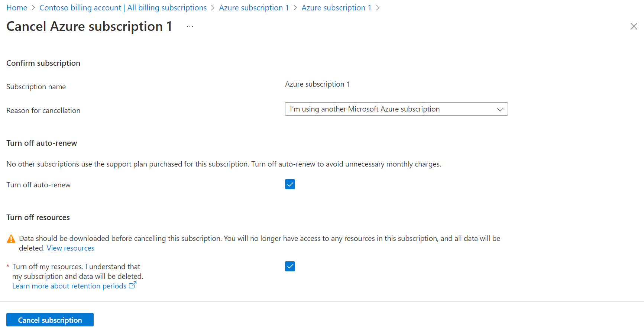
Task: Click external link icon beside retention periods
Action: click(x=133, y=285)
